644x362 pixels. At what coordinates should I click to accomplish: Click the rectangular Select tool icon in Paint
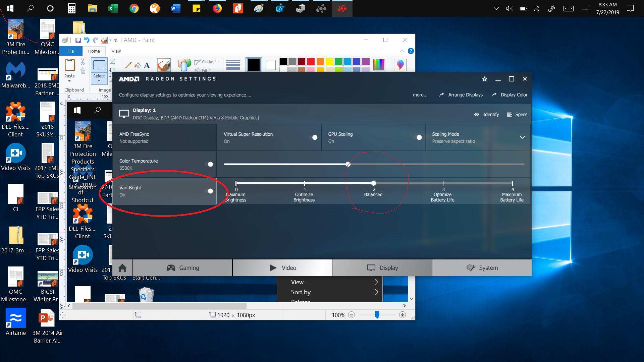(99, 65)
